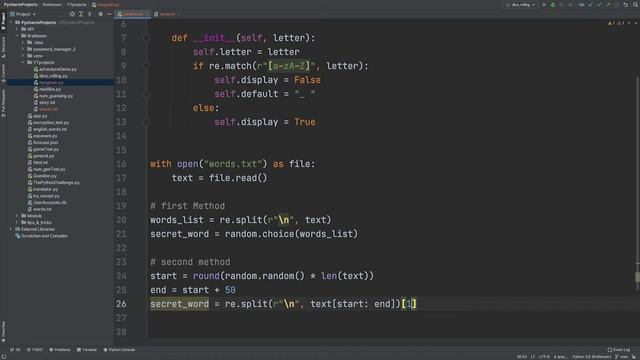The height and width of the screenshot is (360, 640).
Task: Run the current configuration with the green play button
Action: pyautogui.click(x=544, y=5)
